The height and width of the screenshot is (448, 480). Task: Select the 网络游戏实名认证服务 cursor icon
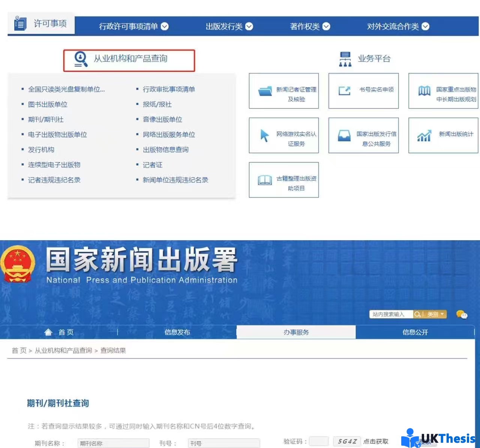click(264, 135)
